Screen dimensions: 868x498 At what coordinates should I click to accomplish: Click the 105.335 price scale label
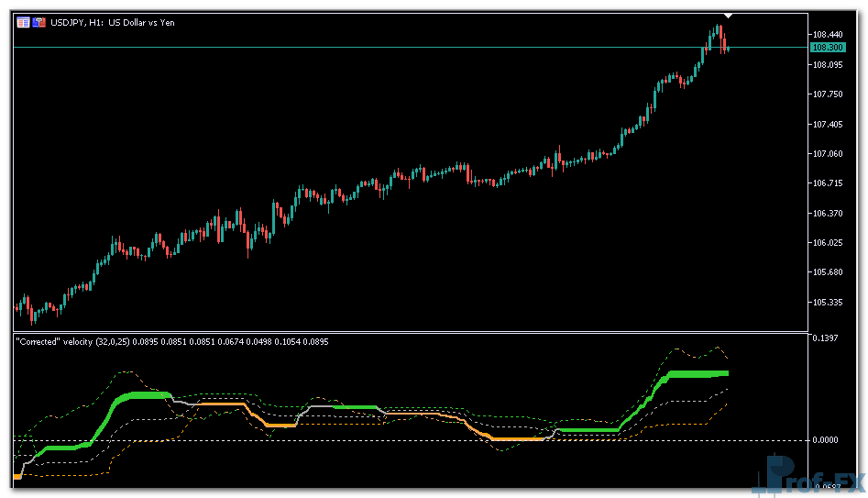pyautogui.click(x=828, y=303)
